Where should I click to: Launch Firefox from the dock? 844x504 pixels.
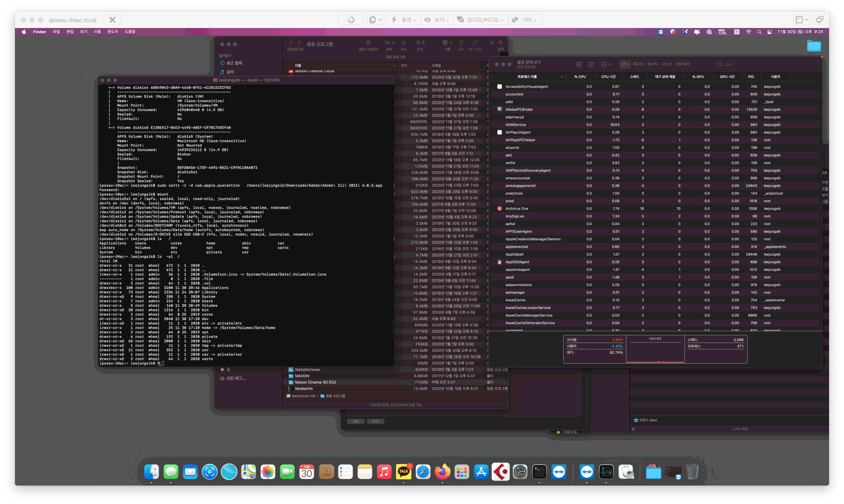pyautogui.click(x=442, y=472)
